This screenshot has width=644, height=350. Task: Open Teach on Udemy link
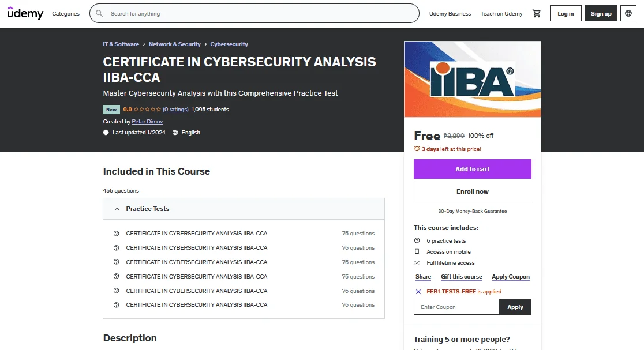501,13
